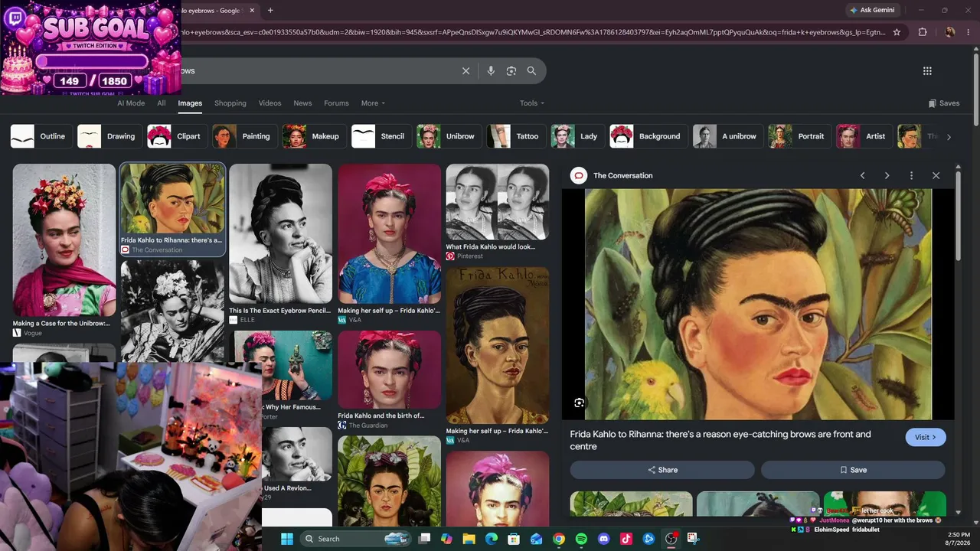Select the Portrait filter chip
The height and width of the screenshot is (551, 980).
point(800,136)
